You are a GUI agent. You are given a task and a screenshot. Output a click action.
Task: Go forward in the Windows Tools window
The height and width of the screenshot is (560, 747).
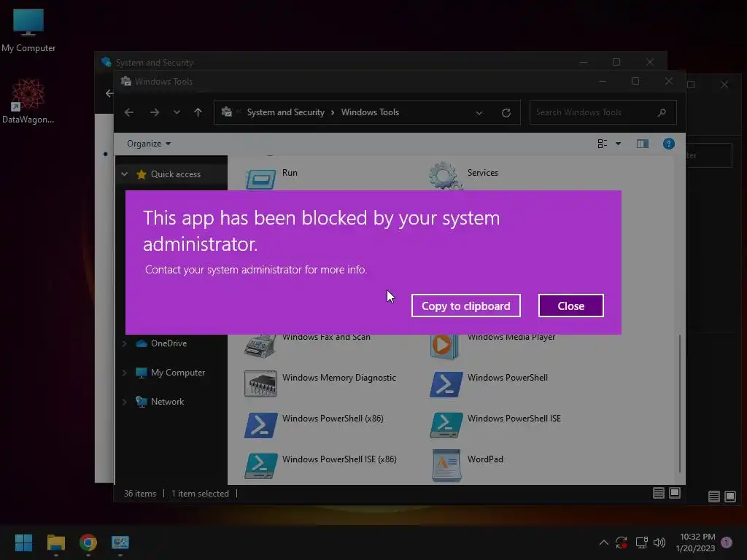tap(155, 112)
